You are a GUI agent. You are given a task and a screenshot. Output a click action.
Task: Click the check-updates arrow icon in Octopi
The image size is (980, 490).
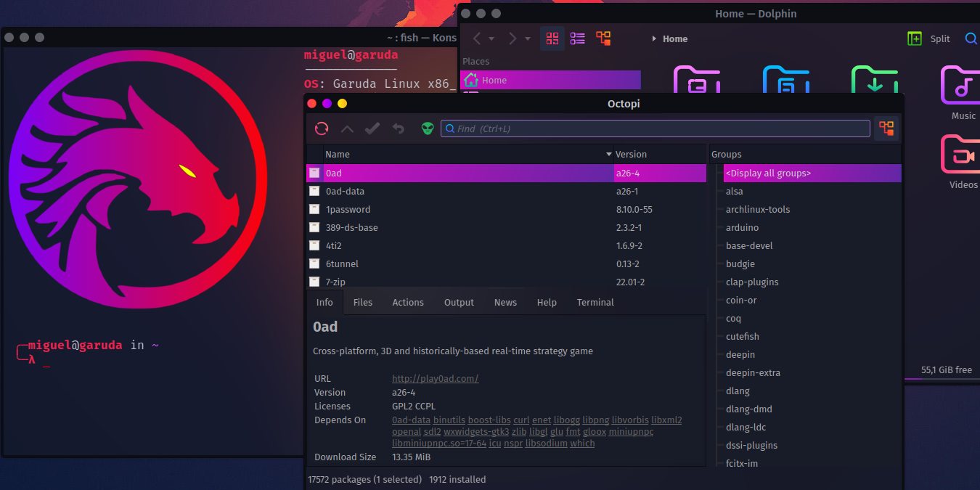tap(346, 128)
